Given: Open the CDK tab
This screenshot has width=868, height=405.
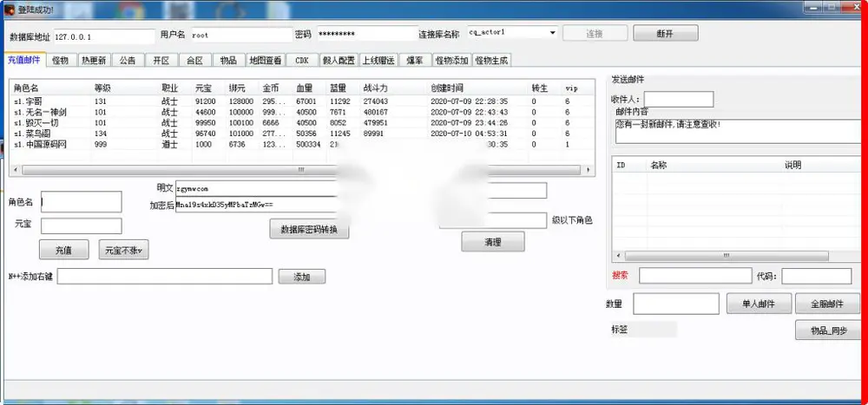Looking at the screenshot, I should [x=302, y=61].
